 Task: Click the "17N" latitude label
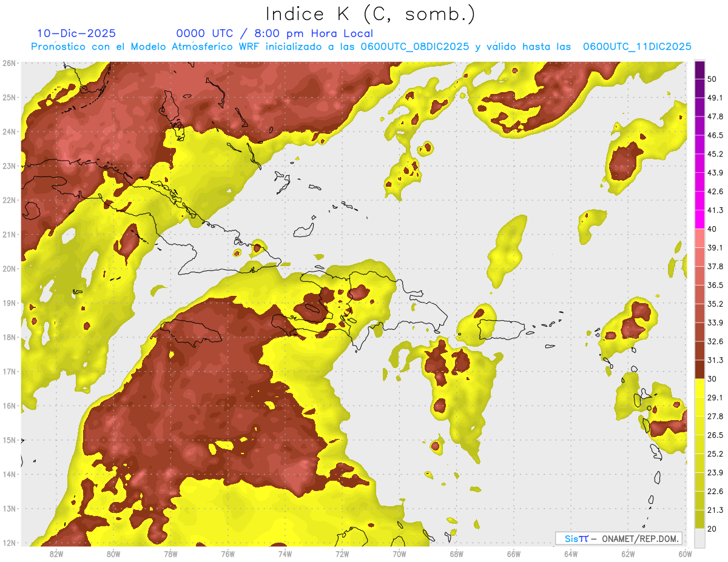coord(9,372)
